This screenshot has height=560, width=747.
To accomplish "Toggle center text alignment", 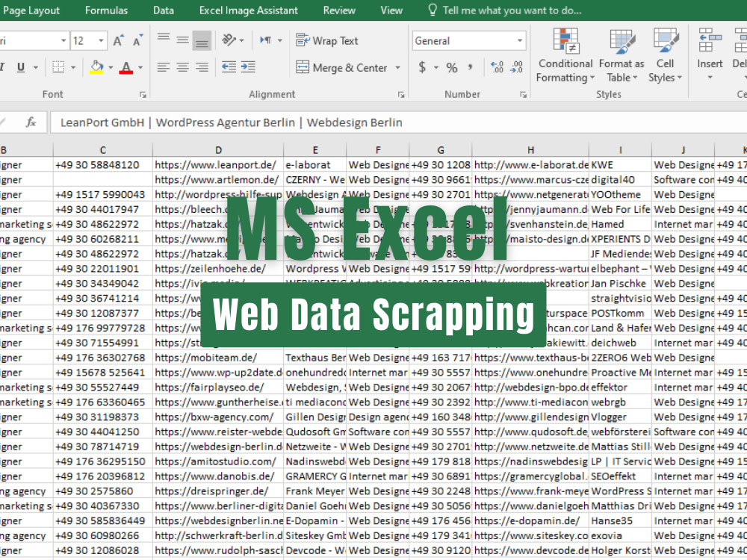I will click(182, 67).
